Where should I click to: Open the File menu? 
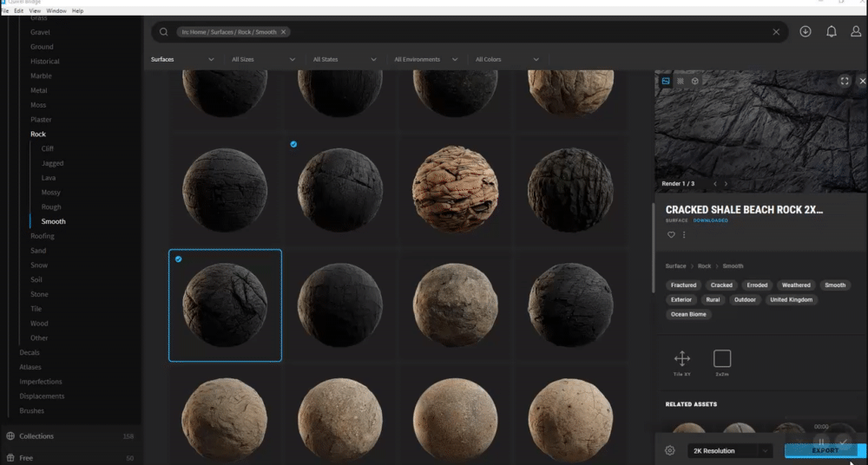[4, 10]
